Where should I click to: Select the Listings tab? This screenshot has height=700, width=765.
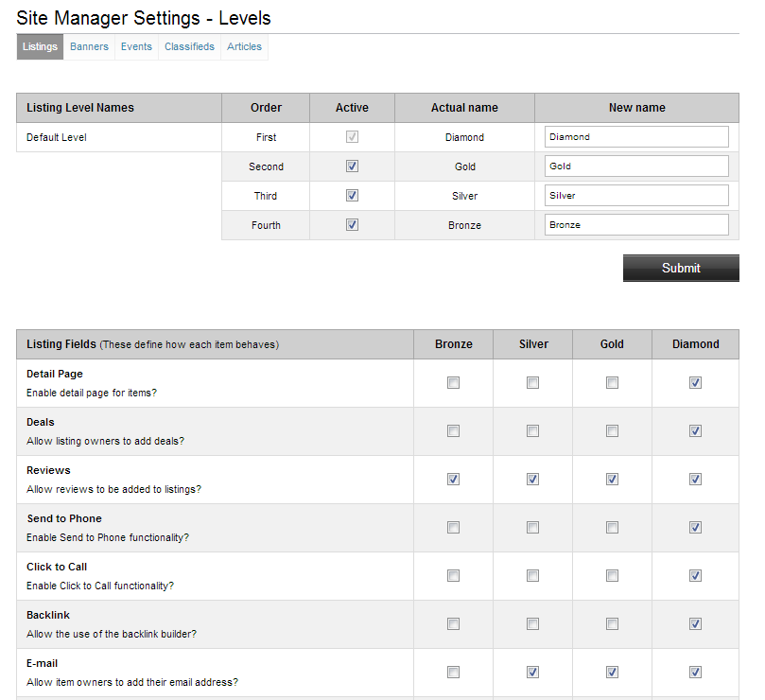click(x=40, y=47)
